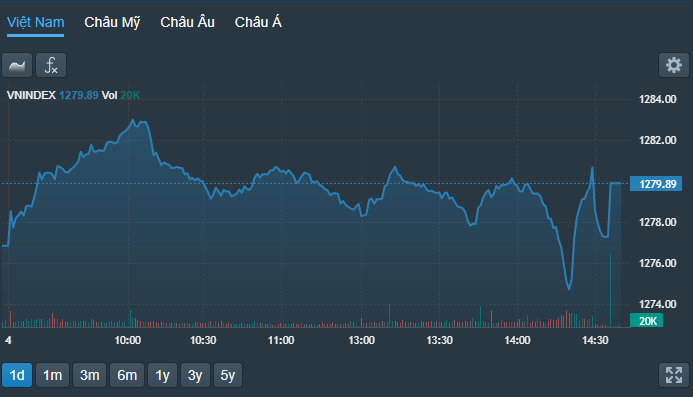Screen dimensions: 693x397
Task: Open chart settings gear icon
Action: tap(674, 65)
